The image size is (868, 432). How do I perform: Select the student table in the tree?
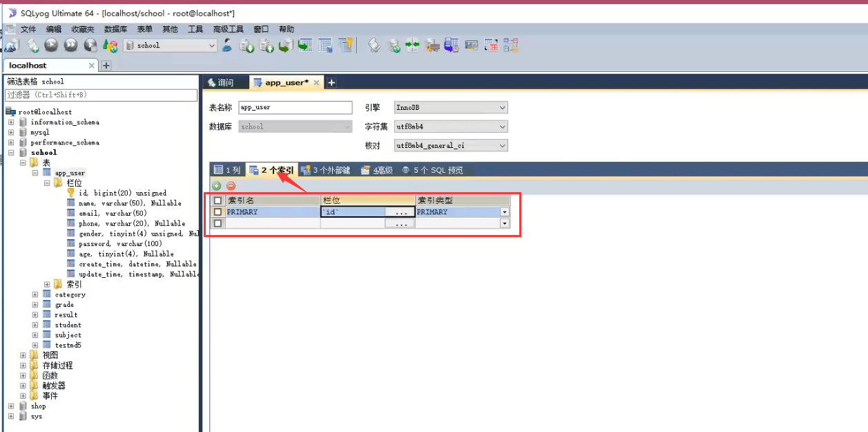click(68, 325)
